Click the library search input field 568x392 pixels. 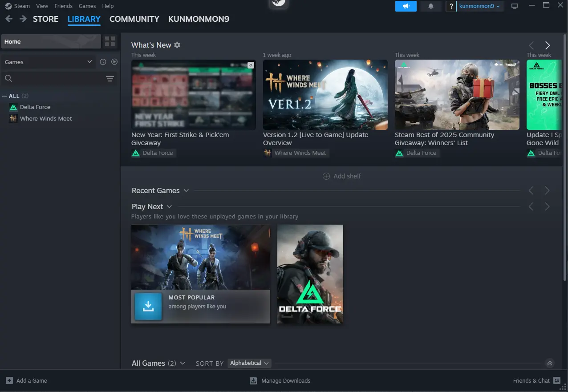coord(58,79)
